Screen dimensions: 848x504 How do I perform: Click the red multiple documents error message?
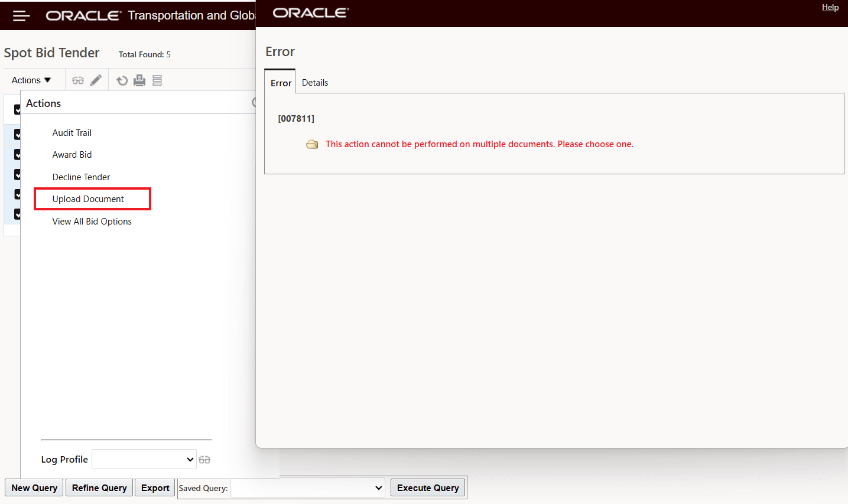pos(479,144)
